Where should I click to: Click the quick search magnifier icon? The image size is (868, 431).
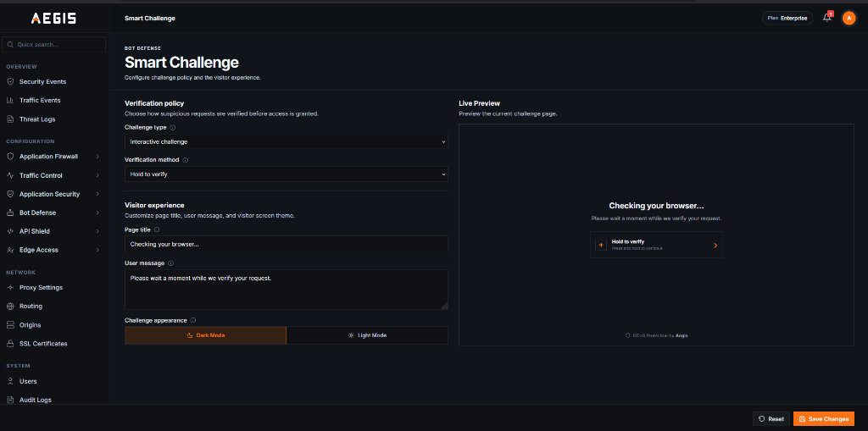pyautogui.click(x=10, y=44)
